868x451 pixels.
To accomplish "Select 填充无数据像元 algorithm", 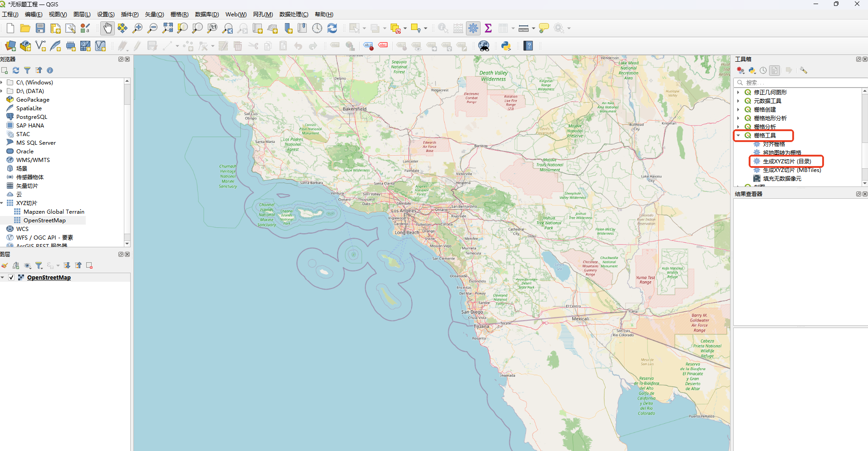I will [782, 178].
